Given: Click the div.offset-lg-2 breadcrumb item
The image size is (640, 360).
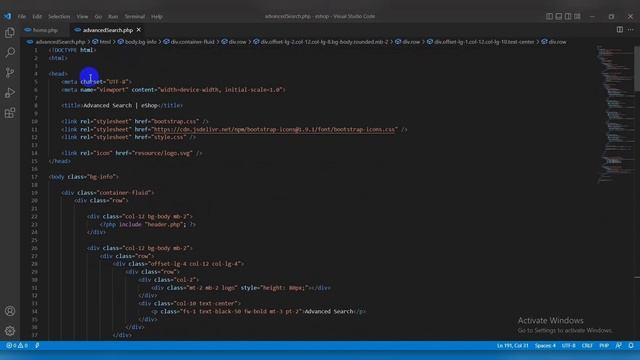Looking at the screenshot, I should (321, 42).
